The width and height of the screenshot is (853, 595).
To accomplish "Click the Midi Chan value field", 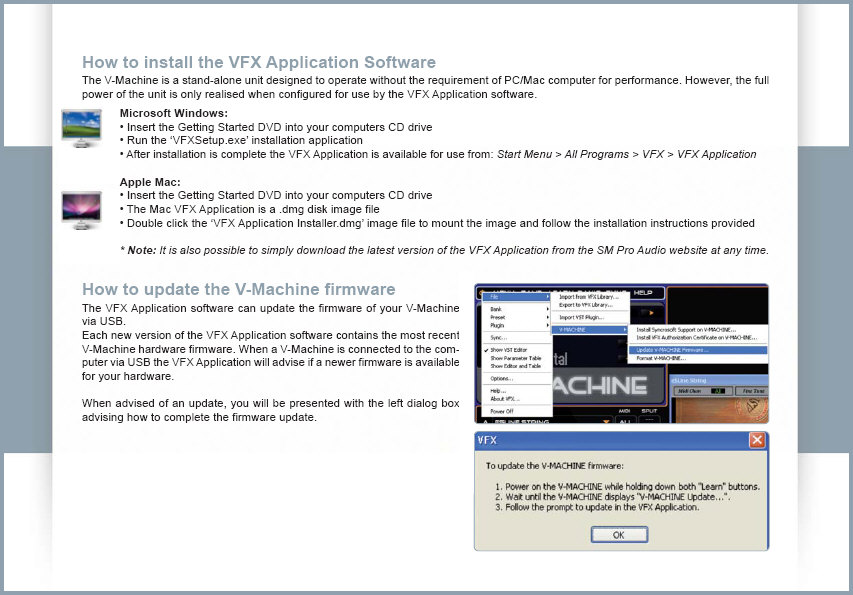I will tap(718, 391).
